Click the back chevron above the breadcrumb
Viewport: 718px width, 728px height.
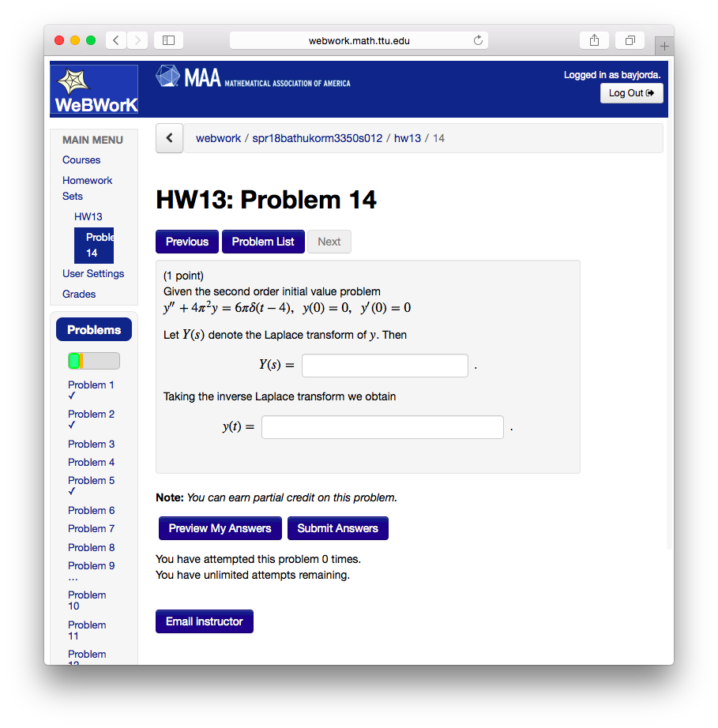[169, 138]
